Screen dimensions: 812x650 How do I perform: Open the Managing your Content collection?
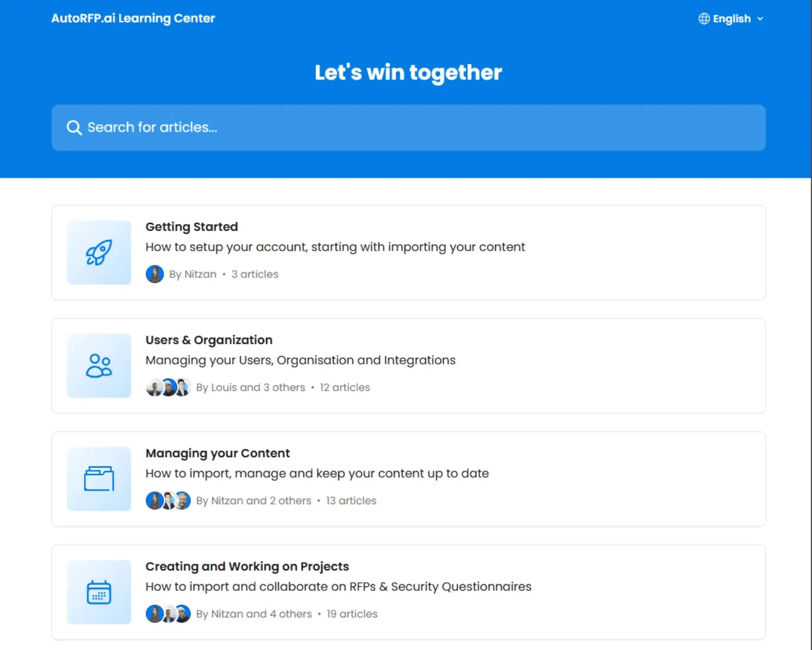(409, 479)
